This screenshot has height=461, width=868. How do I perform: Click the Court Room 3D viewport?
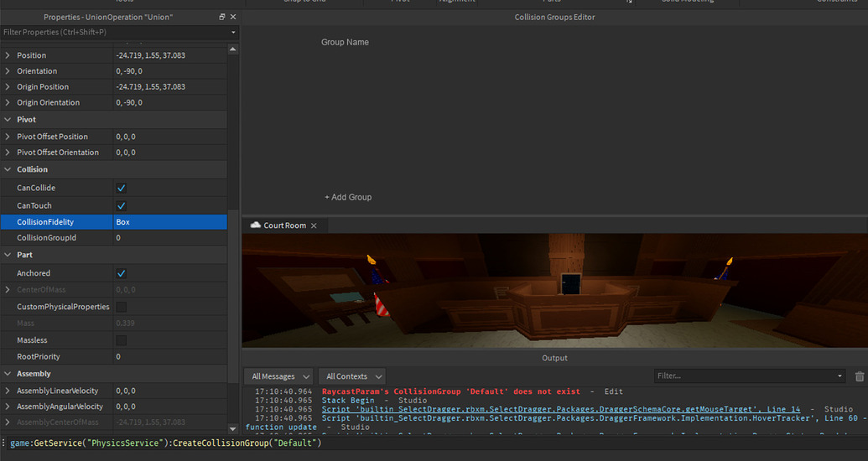[x=554, y=291]
